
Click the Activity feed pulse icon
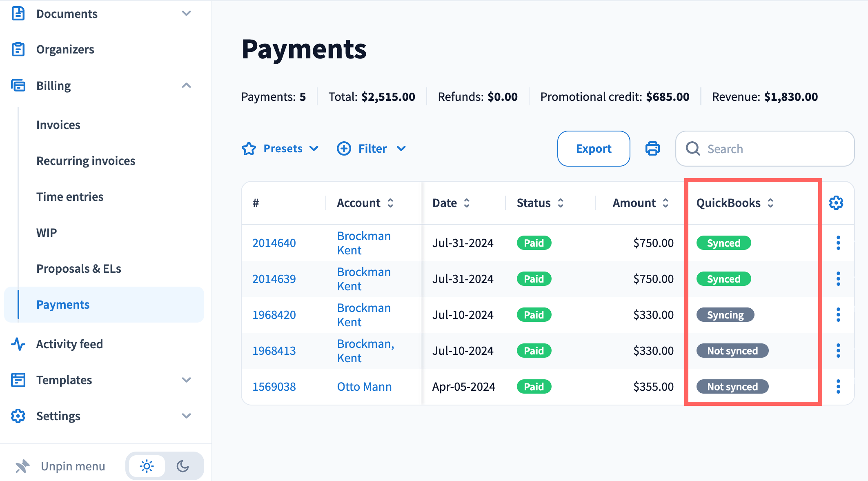pyautogui.click(x=18, y=344)
